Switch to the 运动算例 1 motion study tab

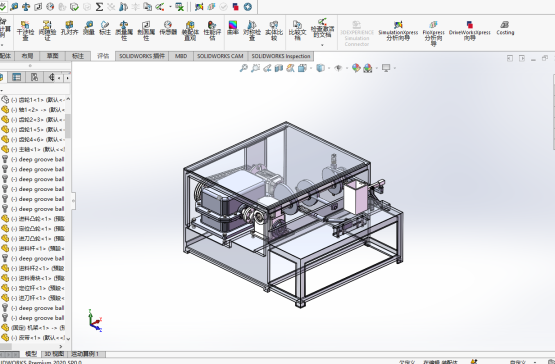coord(86,354)
